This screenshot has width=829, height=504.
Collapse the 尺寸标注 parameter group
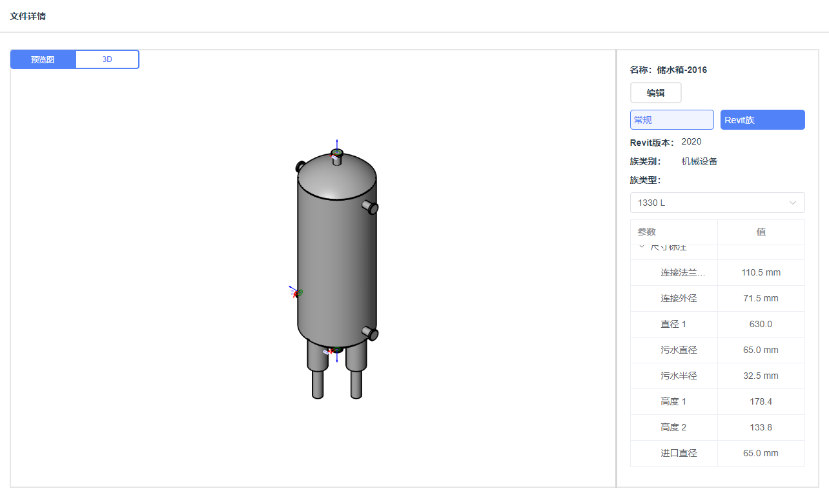[x=642, y=247]
